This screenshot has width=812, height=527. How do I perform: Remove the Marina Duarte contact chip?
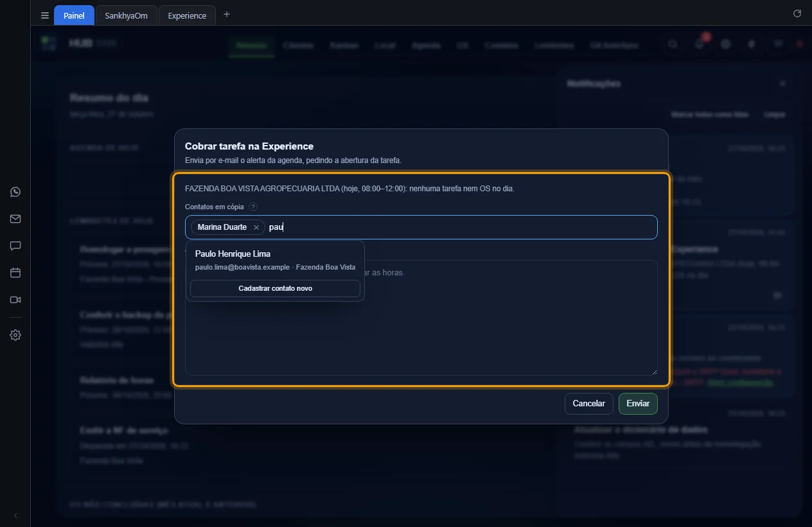[x=256, y=227]
